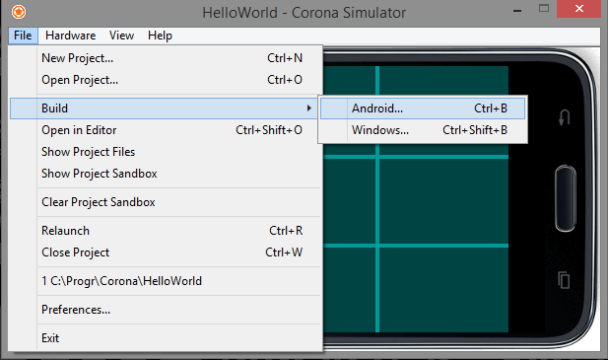Select Show Project Sandbox
Viewport: 608px width, 360px height.
166,173
